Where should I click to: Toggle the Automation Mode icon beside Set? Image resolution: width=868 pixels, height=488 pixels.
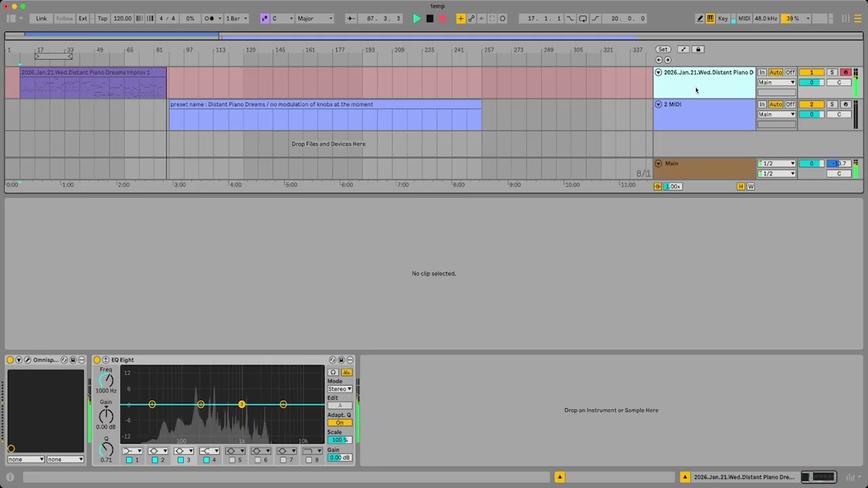coord(683,49)
